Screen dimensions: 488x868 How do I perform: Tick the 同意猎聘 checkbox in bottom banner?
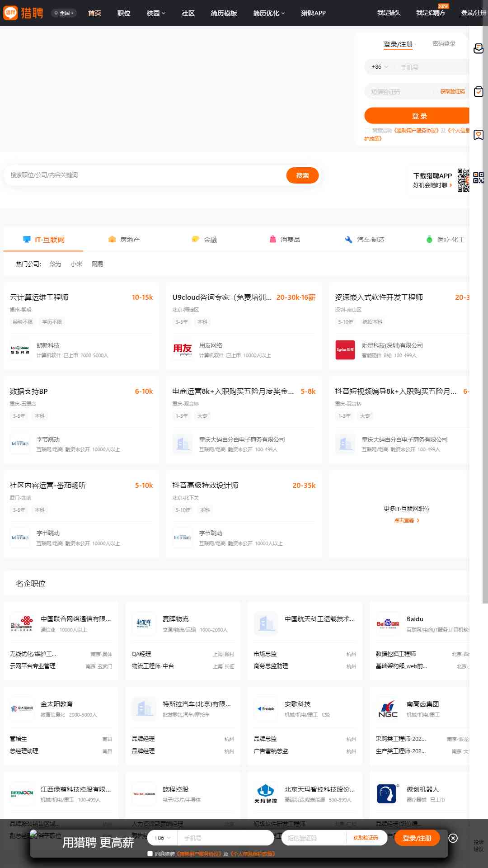150,854
